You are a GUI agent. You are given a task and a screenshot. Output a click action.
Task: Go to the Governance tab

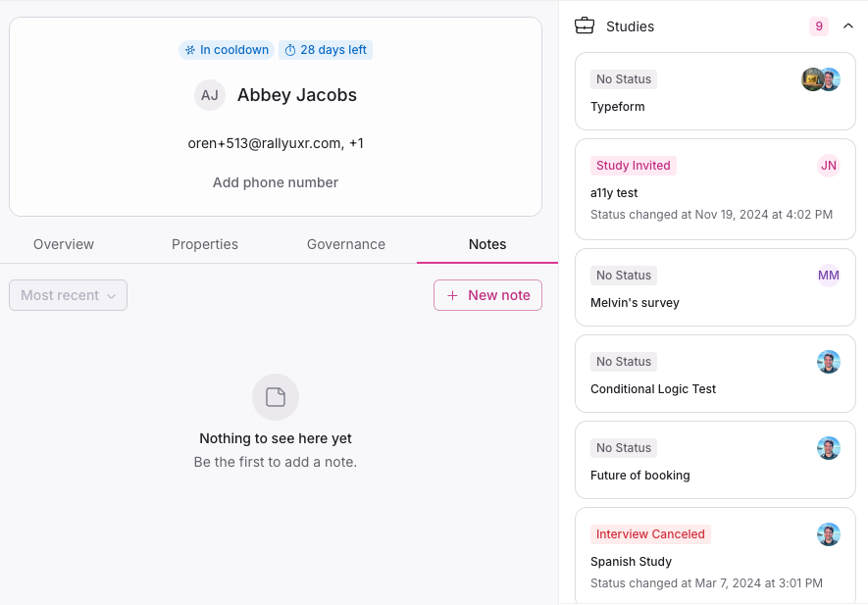(x=346, y=244)
